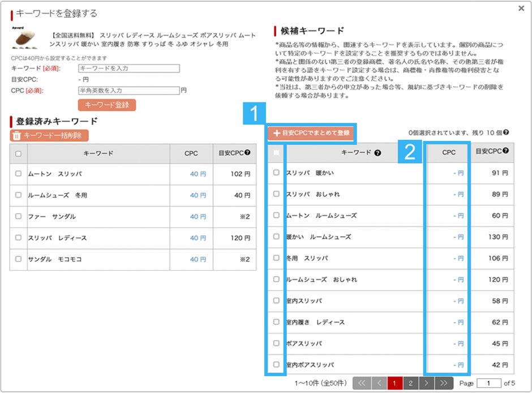This screenshot has width=532, height=393.
Task: Go to the previous page of candidates
Action: (x=379, y=383)
